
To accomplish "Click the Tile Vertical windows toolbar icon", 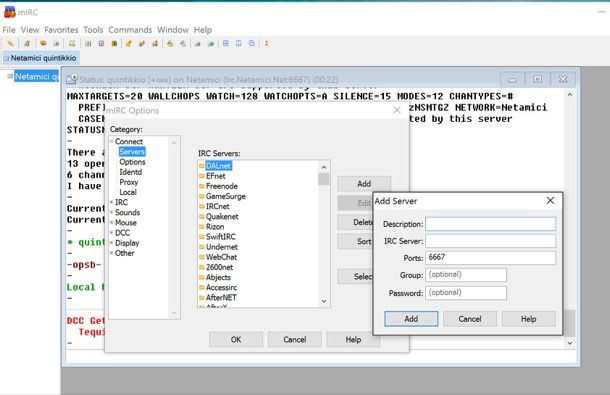I will 238,44.
